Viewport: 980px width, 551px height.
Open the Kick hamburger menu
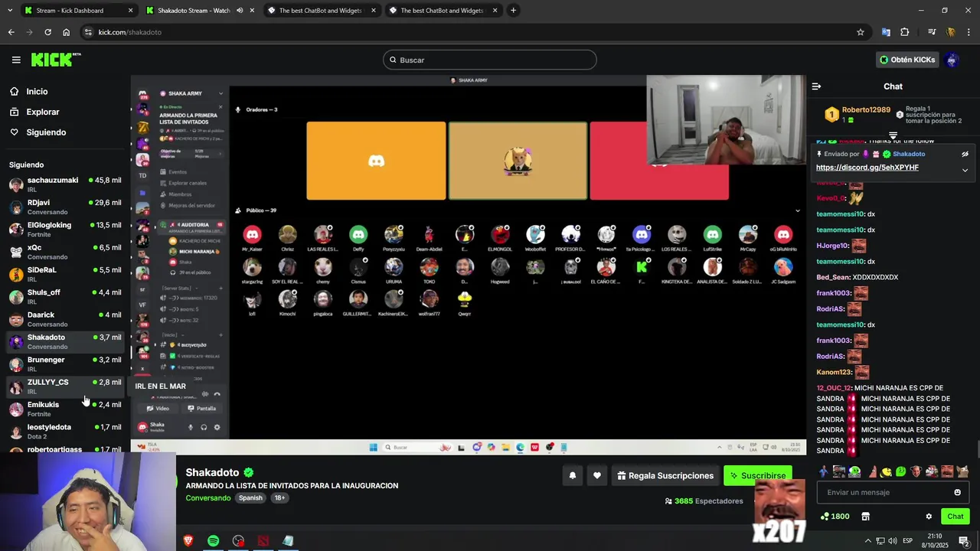[16, 60]
